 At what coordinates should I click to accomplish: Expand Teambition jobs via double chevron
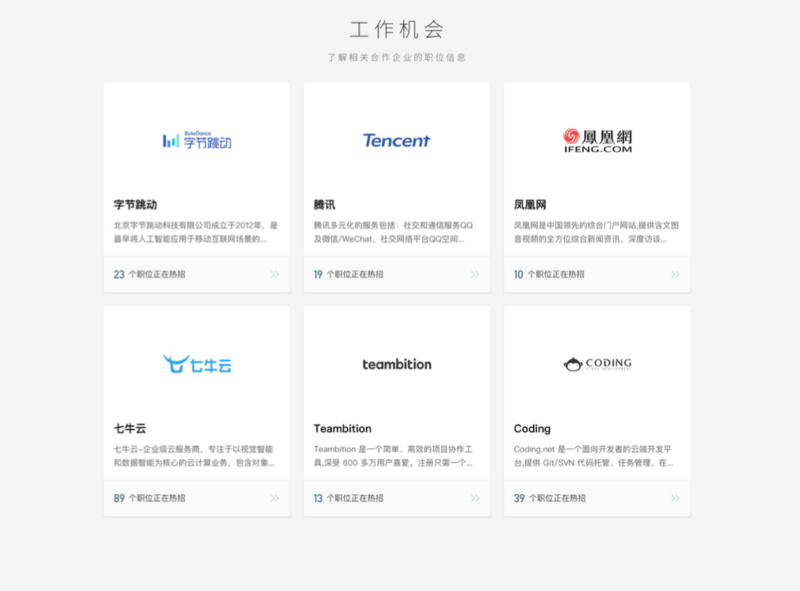click(x=475, y=498)
